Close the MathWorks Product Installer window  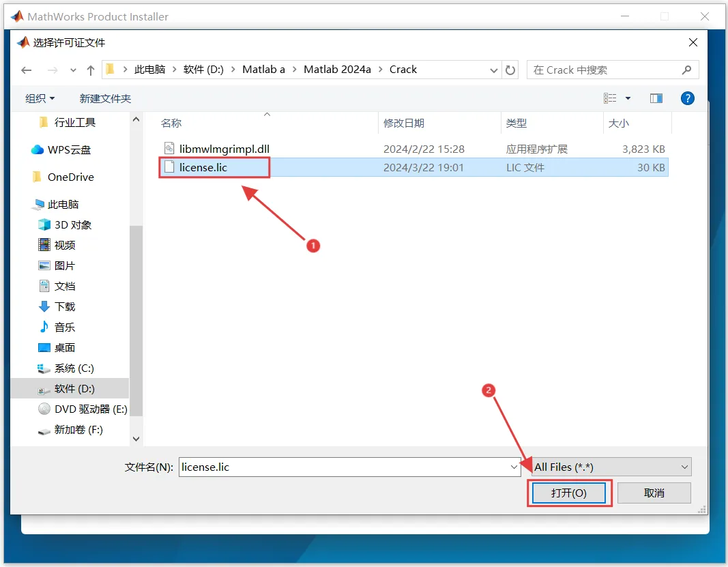point(705,16)
